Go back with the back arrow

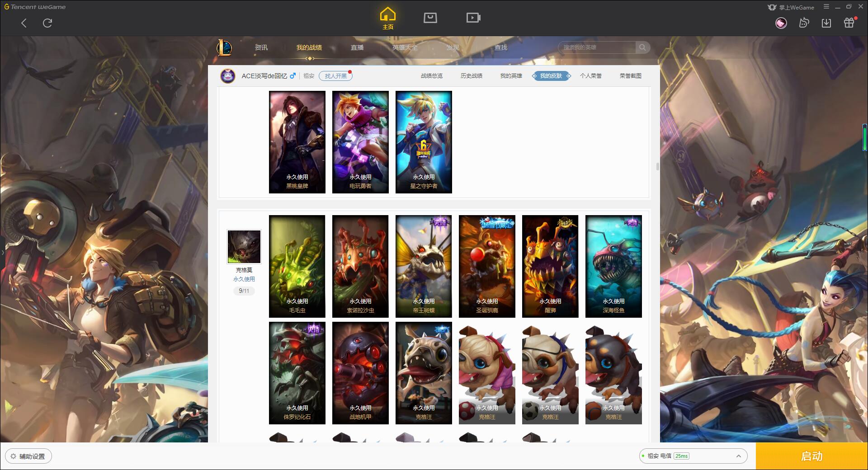pos(24,23)
